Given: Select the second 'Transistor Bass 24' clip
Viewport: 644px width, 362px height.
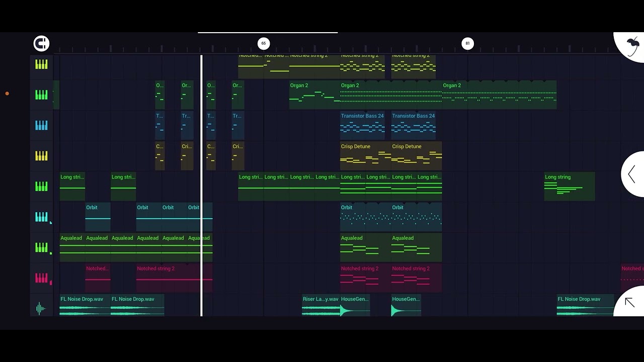Looking at the screenshot, I should coord(414,125).
